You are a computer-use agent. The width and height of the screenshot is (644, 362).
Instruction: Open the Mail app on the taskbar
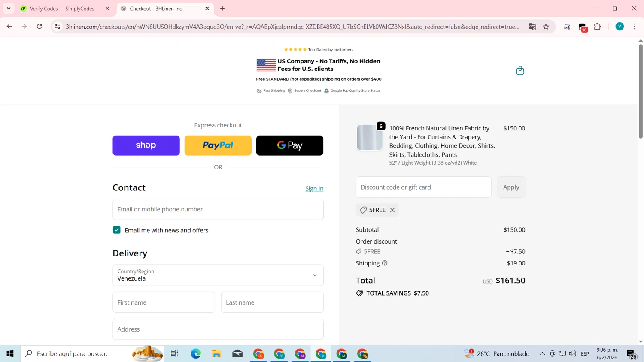click(x=237, y=354)
